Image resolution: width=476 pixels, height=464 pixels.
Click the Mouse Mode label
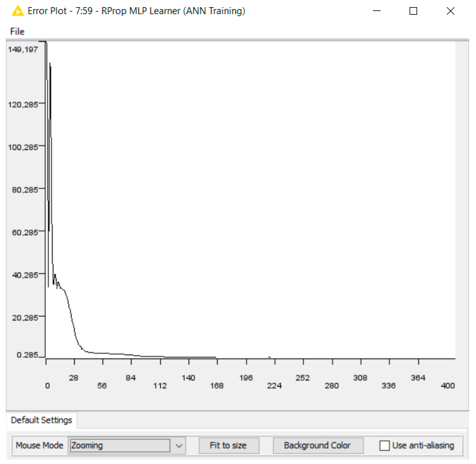click(x=39, y=446)
